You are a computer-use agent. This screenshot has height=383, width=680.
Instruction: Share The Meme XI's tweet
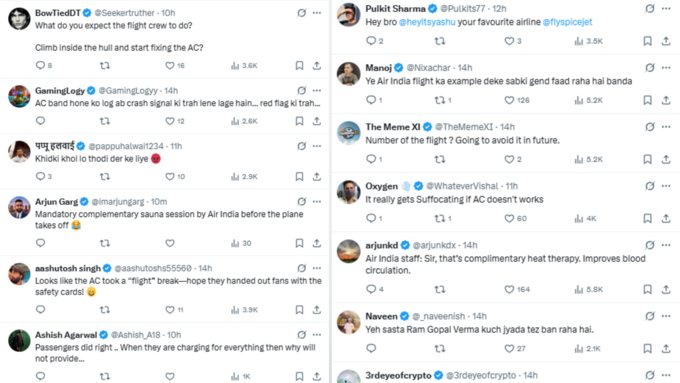point(666,159)
